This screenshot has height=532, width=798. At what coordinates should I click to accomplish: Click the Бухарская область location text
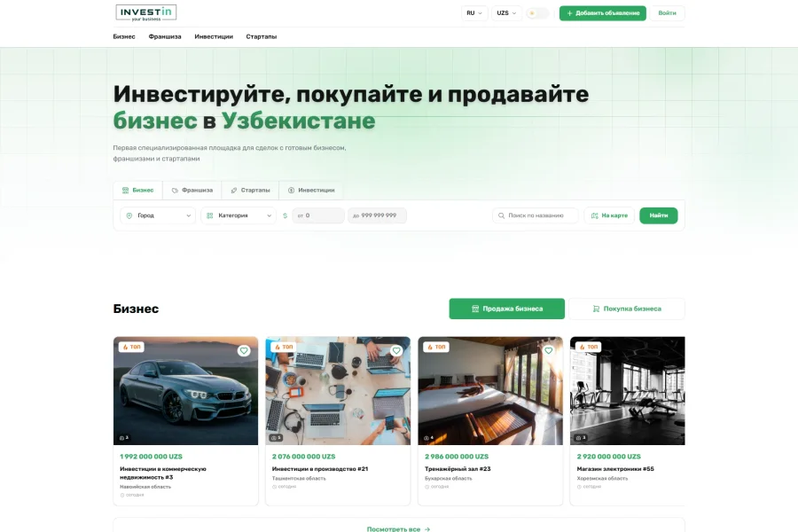(x=448, y=479)
